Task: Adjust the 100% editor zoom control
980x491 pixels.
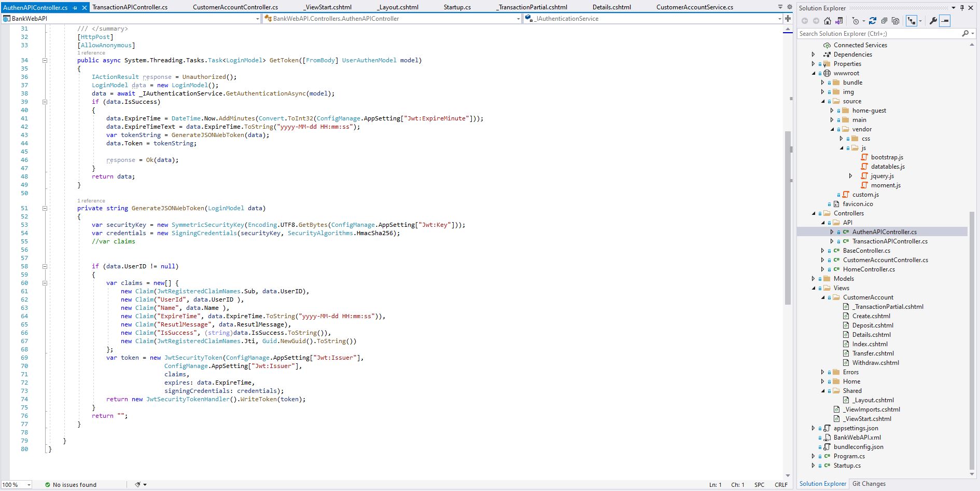Action: (x=14, y=484)
